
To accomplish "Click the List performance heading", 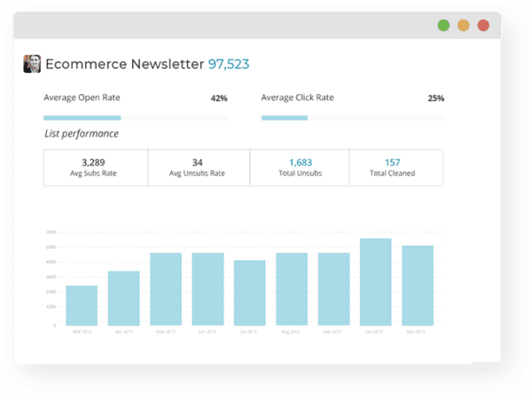I will click(x=82, y=133).
